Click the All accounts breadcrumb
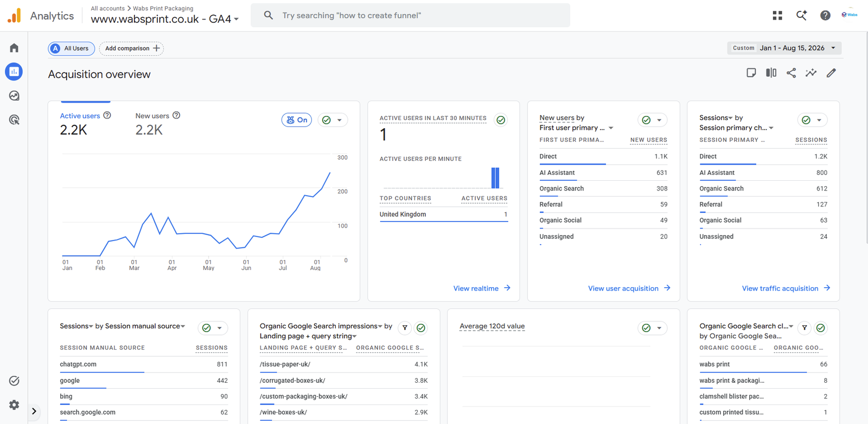The width and height of the screenshot is (868, 424). tap(108, 8)
